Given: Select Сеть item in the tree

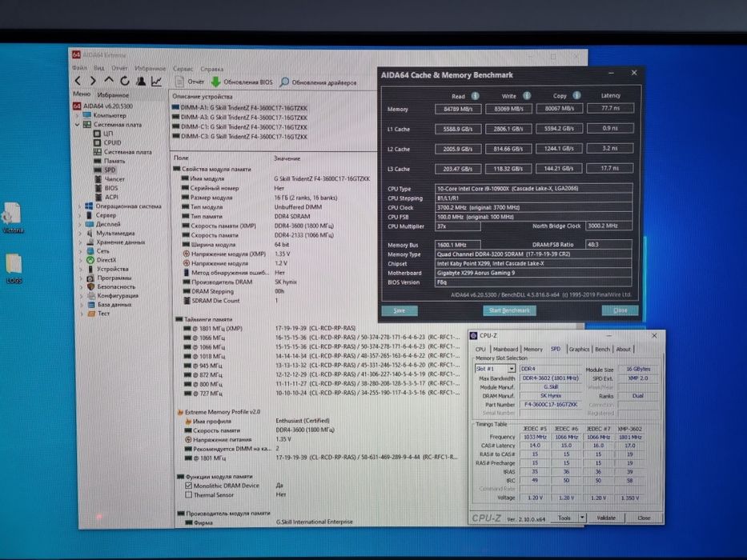Looking at the screenshot, I should (98, 251).
